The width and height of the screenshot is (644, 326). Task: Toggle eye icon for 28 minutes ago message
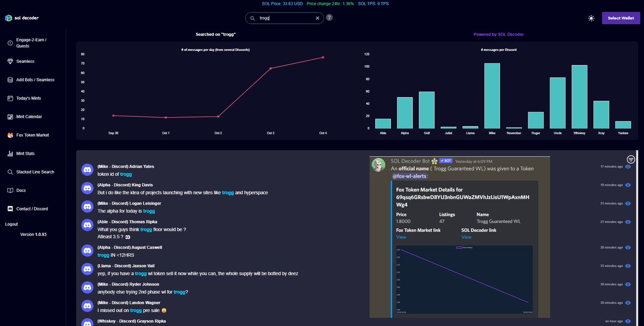627,248
